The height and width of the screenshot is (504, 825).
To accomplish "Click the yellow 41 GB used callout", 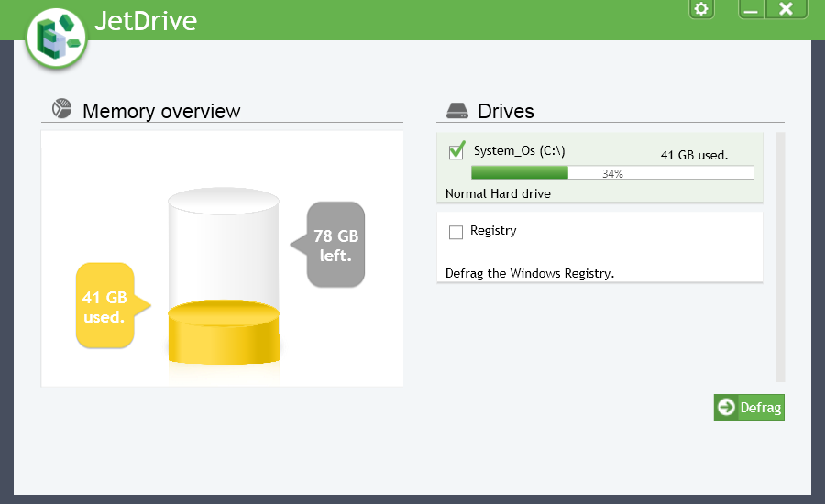I will tap(104, 306).
